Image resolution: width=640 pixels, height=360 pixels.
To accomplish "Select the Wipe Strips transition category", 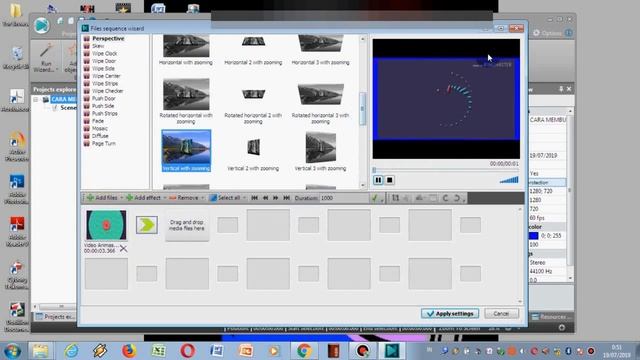I will (x=105, y=83).
